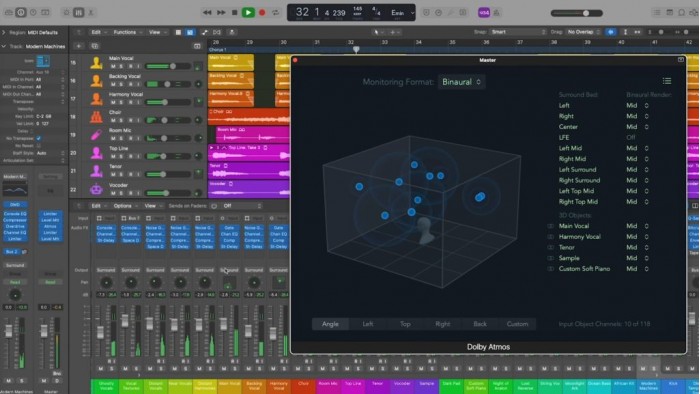
Task: Open the Left bed binaural render dropdown
Action: [638, 105]
